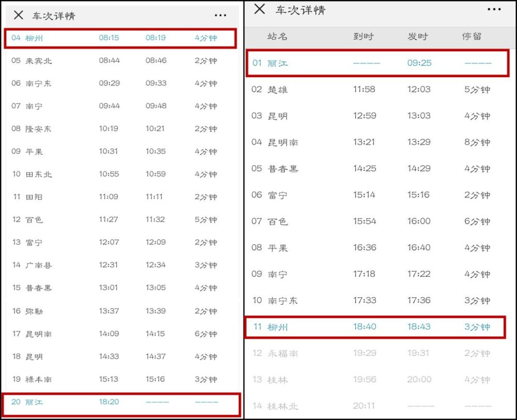
Task: Select the 19 禄丰南 station row
Action: coord(120,380)
